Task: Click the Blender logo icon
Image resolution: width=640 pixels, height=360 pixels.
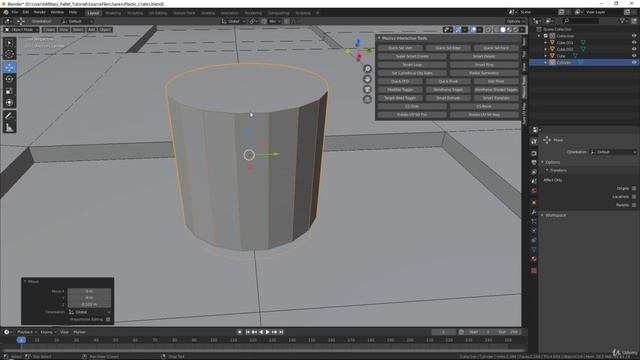Action: tap(6, 13)
